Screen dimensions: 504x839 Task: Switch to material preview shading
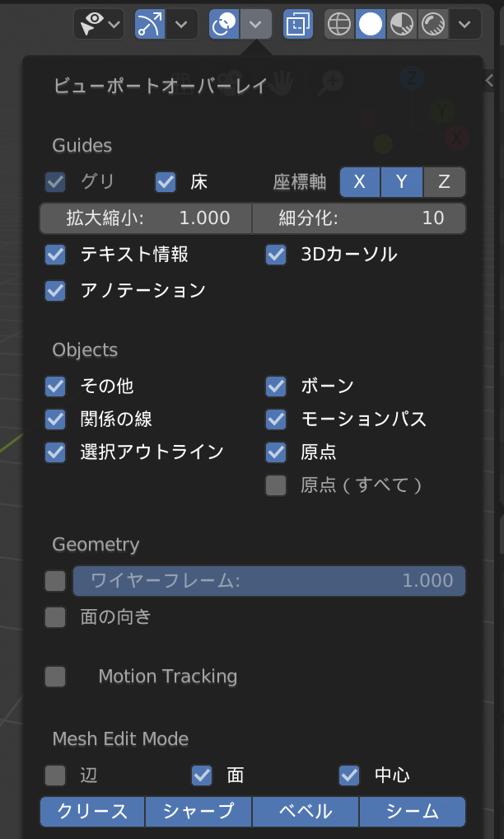pos(402,24)
